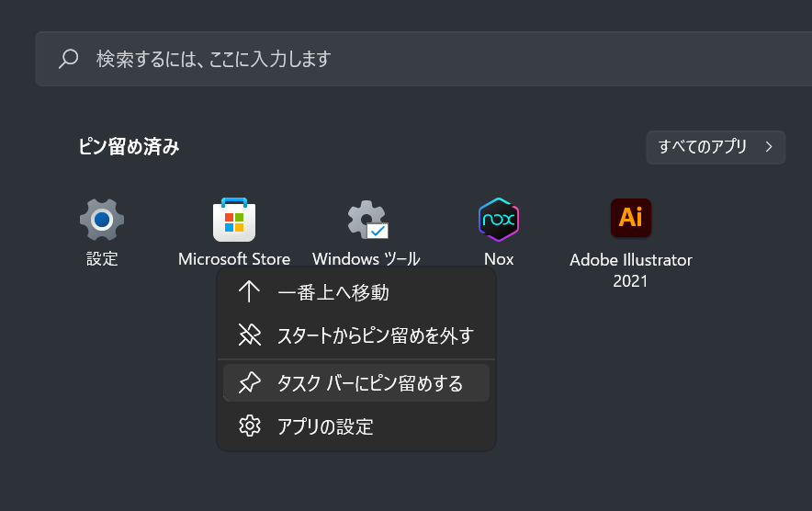812x511 pixels.
Task: Click the Microsoft Store text label
Action: 234,259
